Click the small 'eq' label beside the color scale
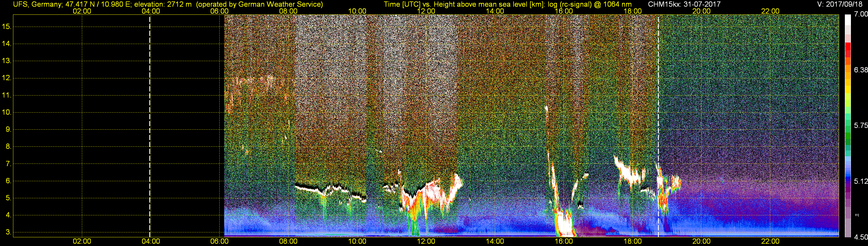The image size is (868, 246). pyautogui.click(x=857, y=215)
